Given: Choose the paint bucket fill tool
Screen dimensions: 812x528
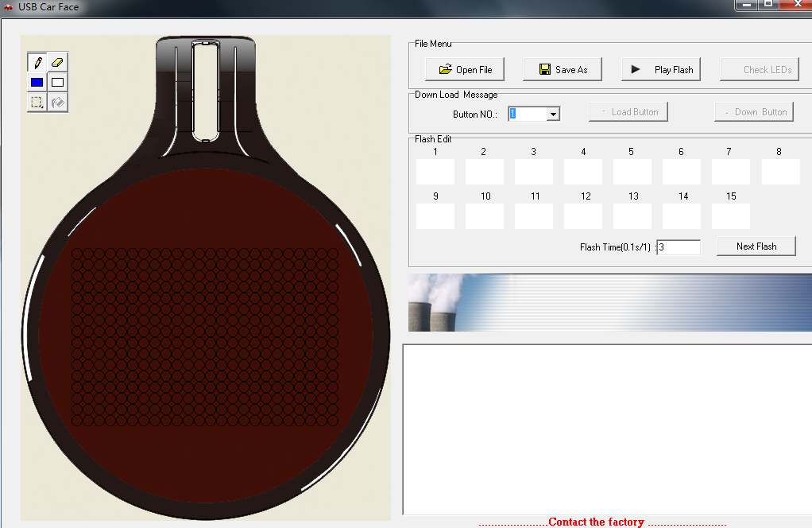Looking at the screenshot, I should 57,102.
